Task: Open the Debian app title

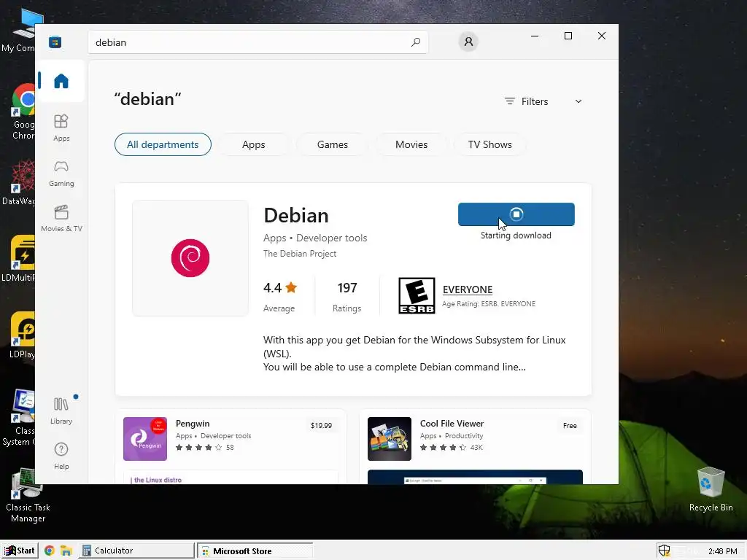Action: 296,215
